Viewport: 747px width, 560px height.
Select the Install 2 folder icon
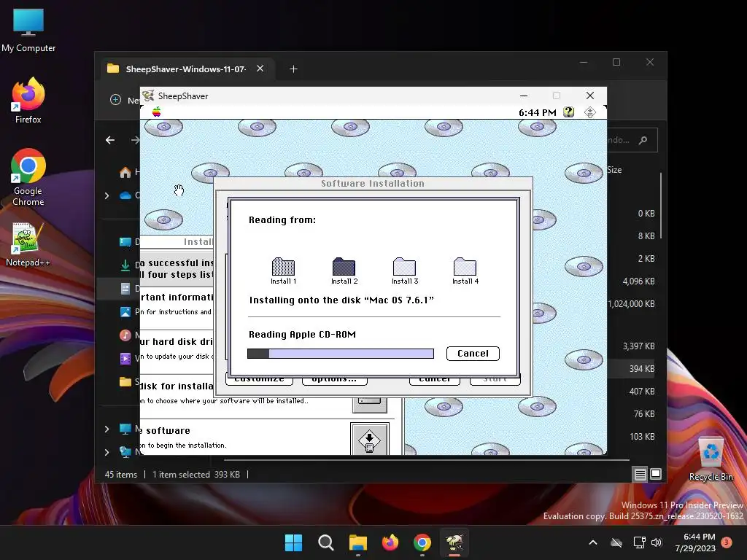click(x=344, y=266)
